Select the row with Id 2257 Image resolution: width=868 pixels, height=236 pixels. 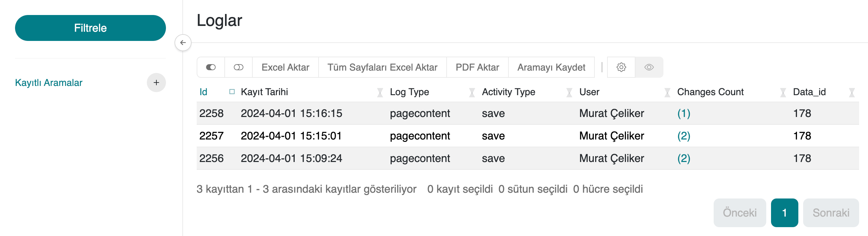point(211,136)
